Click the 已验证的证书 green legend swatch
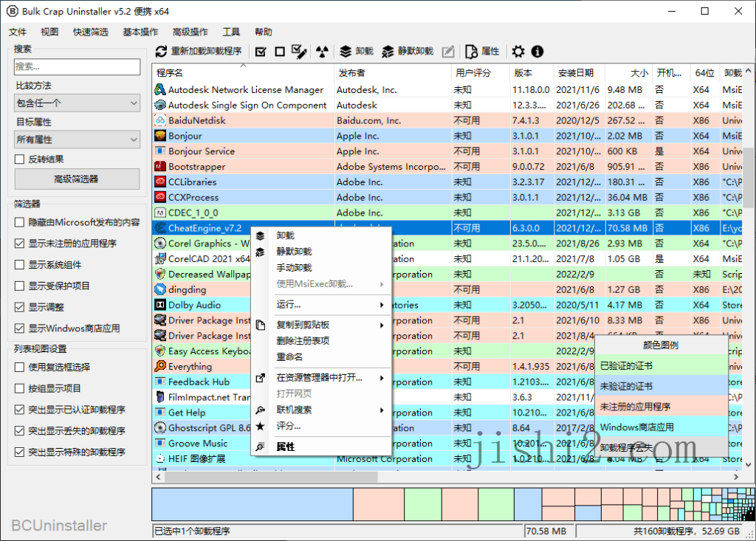Screen dimensions: 756x541 (x=661, y=366)
